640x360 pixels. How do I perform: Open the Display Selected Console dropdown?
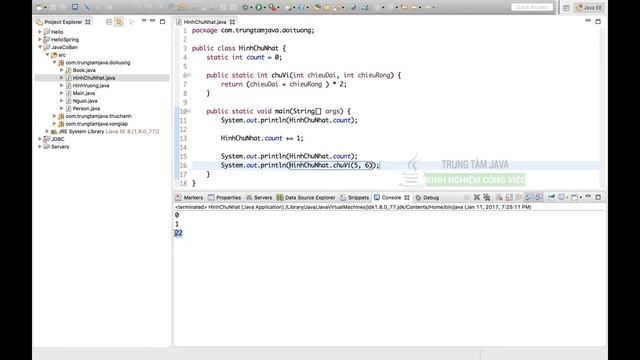click(x=567, y=198)
